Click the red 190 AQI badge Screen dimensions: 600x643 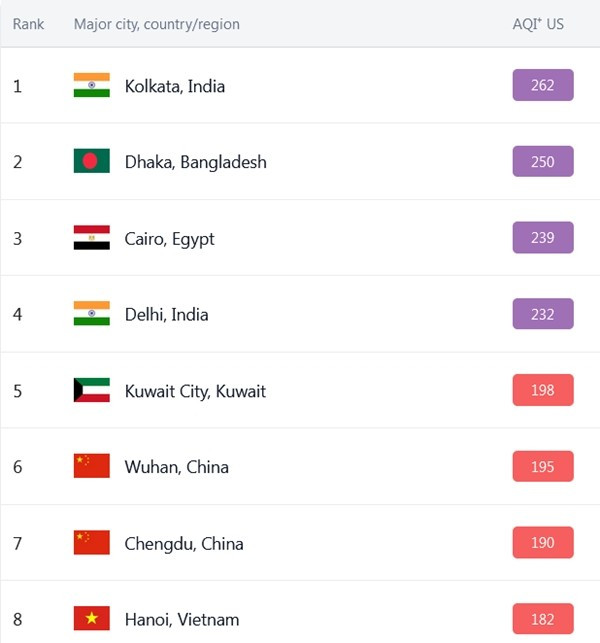coord(542,542)
